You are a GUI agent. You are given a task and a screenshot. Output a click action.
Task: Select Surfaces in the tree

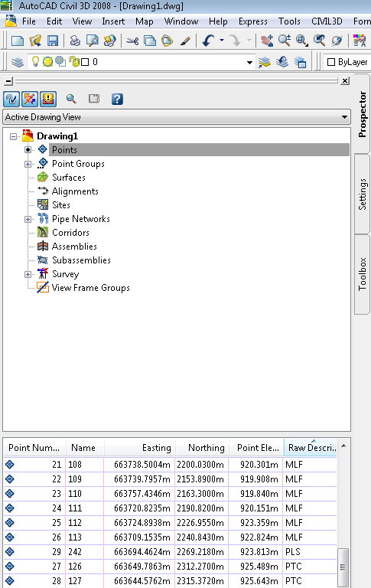69,178
